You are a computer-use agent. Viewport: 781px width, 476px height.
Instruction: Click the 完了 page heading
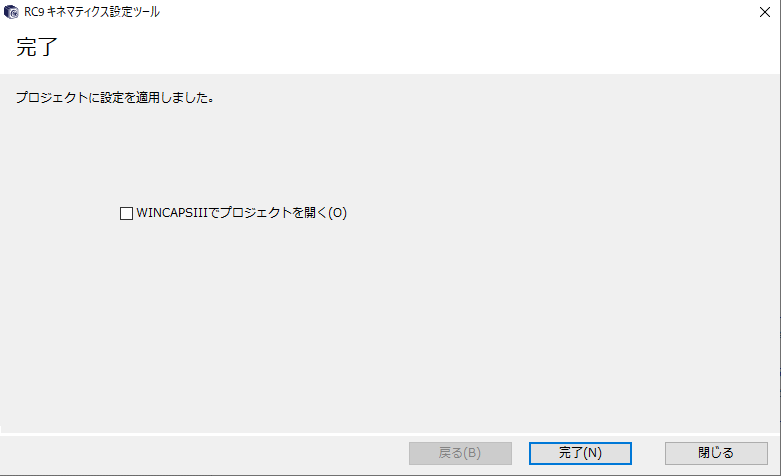point(37,47)
